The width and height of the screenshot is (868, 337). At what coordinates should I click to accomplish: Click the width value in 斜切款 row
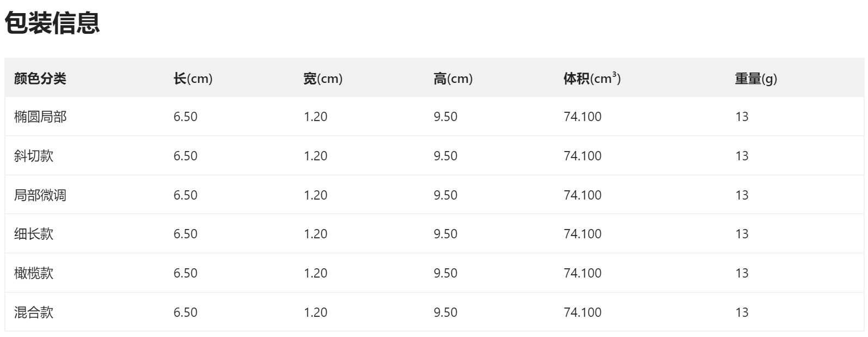tap(315, 156)
